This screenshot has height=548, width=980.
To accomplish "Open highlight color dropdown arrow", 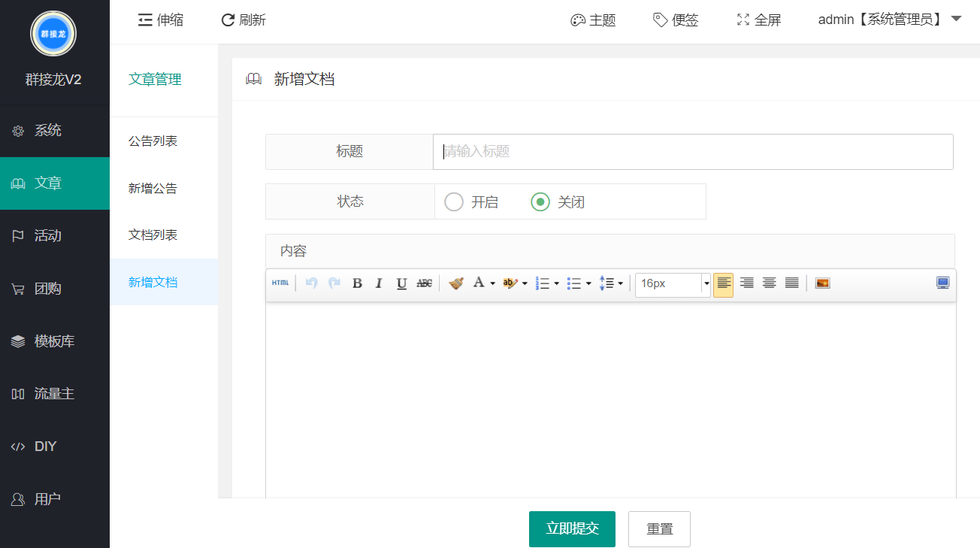I will click(525, 283).
